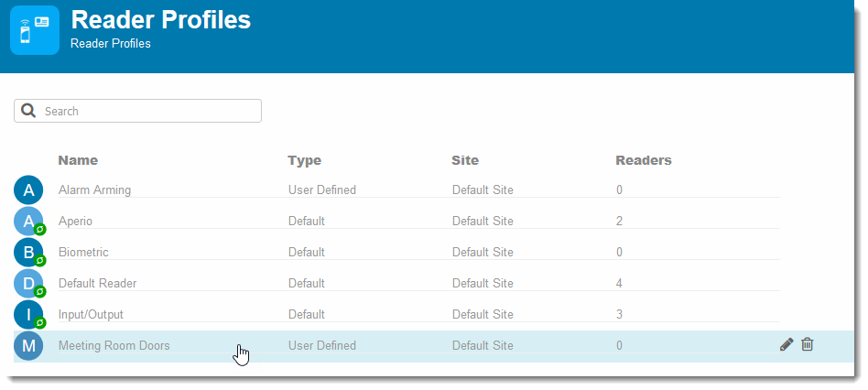This screenshot has width=868, height=390.
Task: Edit Meeting Room Doors with pencil icon
Action: pos(787,344)
